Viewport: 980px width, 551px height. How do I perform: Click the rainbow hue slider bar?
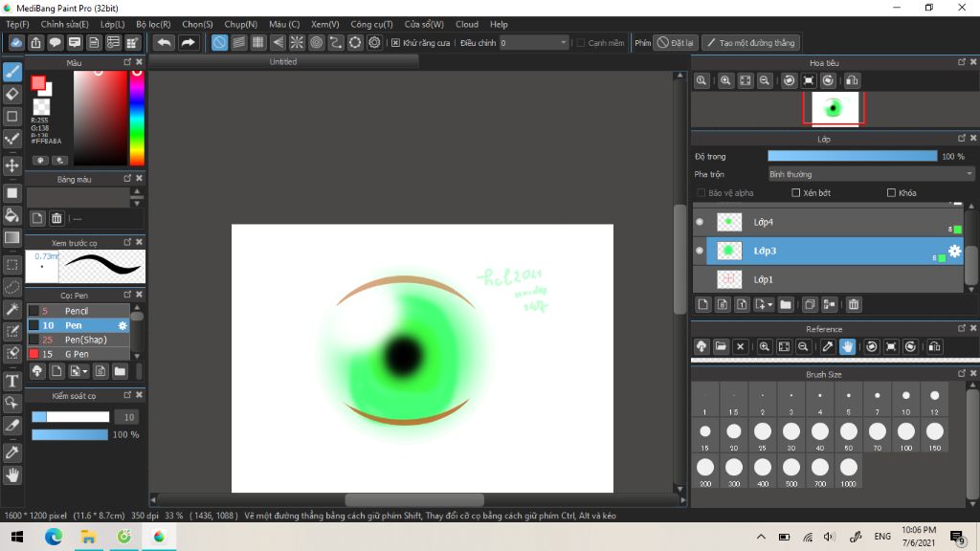tap(137, 118)
